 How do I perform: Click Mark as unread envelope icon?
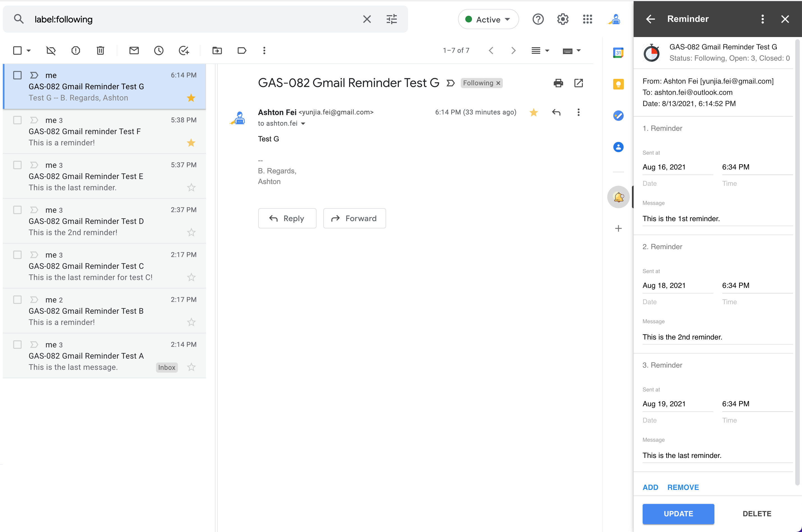pyautogui.click(x=134, y=51)
